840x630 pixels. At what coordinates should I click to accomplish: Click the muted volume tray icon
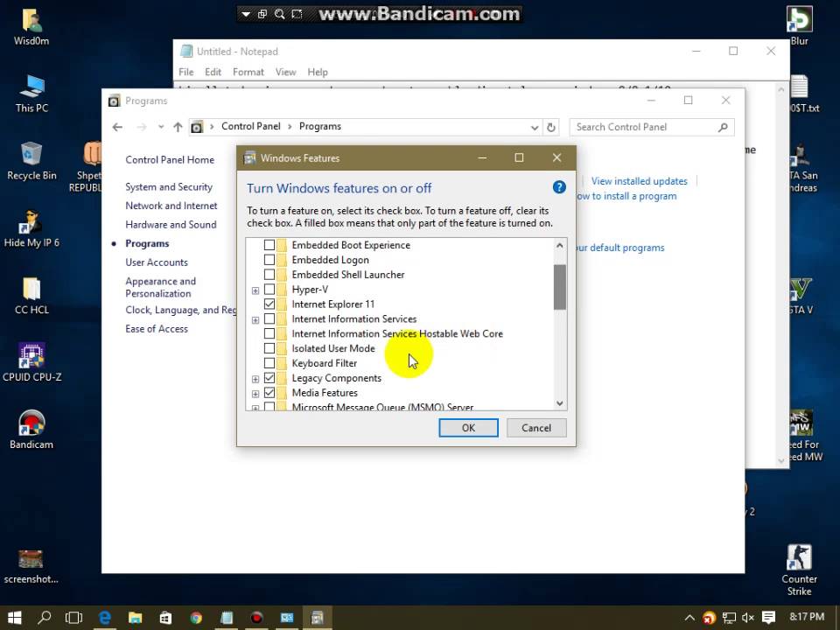pos(748,618)
